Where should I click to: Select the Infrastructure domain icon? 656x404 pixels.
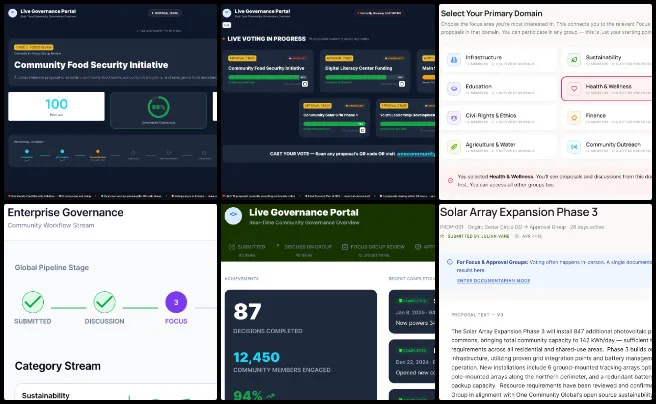click(454, 60)
